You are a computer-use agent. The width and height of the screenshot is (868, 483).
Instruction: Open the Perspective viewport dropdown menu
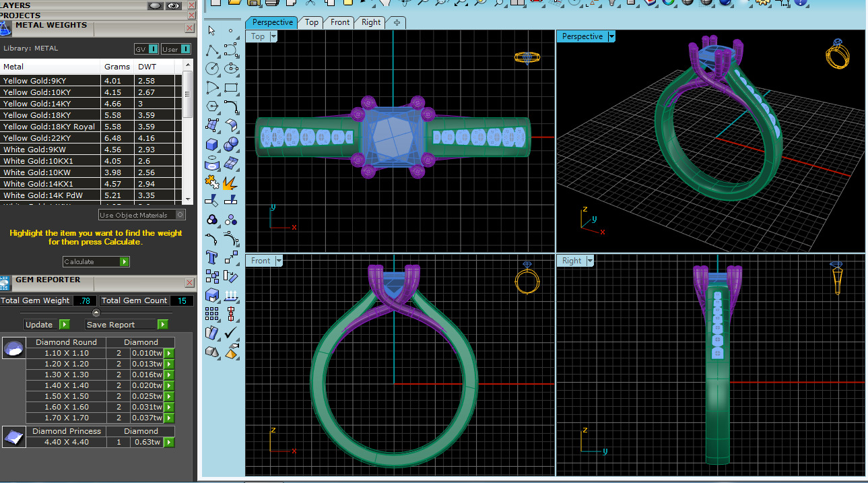pyautogui.click(x=611, y=36)
